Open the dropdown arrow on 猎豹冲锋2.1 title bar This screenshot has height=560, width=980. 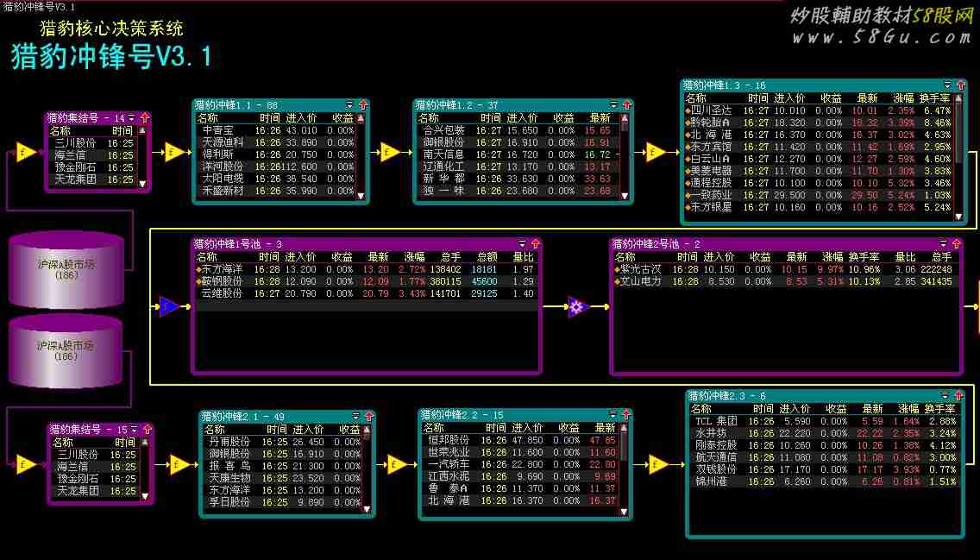355,416
